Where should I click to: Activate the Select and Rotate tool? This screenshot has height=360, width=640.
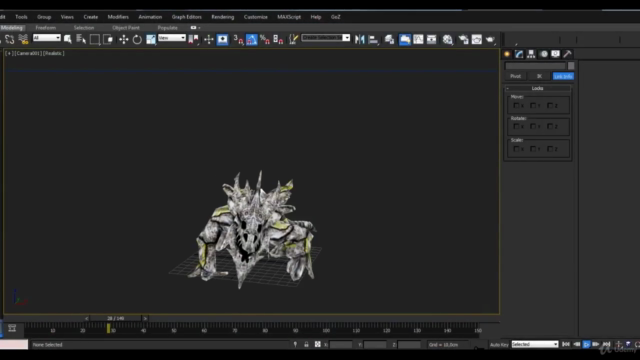point(137,39)
